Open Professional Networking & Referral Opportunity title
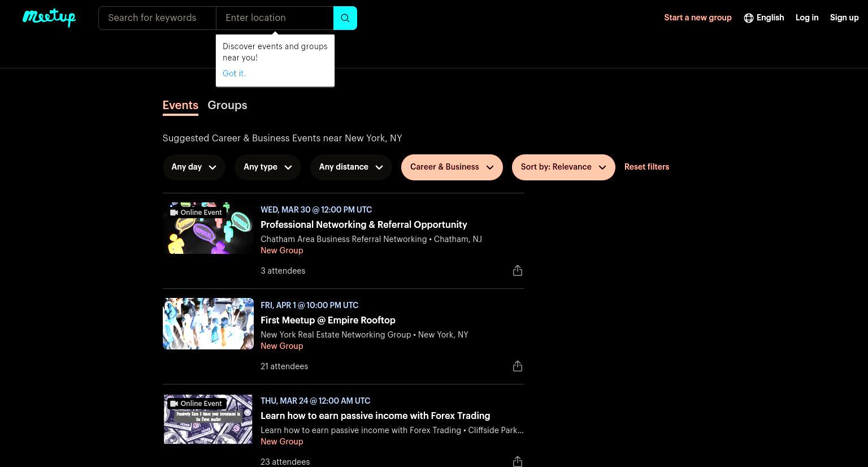Screen dimensions: 868x467 [364, 225]
